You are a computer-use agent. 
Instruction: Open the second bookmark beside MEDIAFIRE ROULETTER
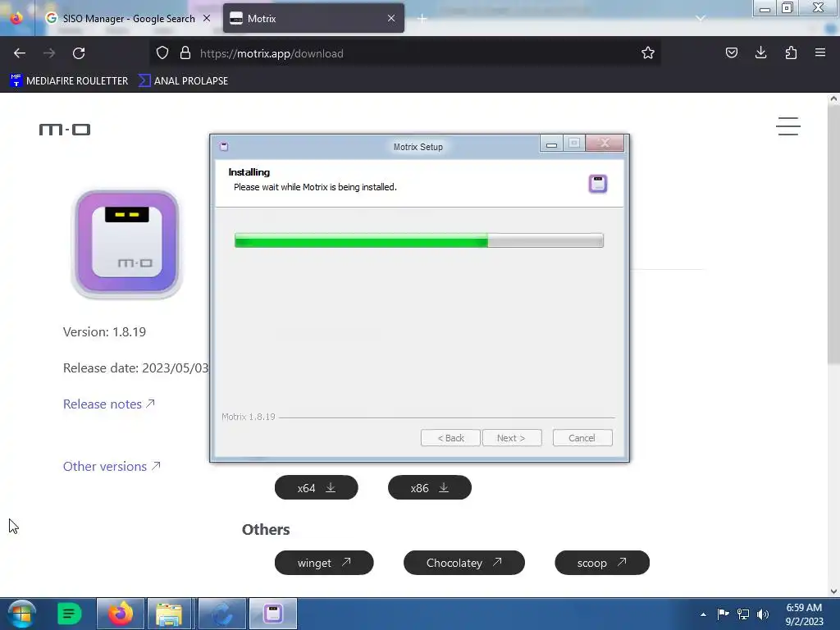coord(183,81)
